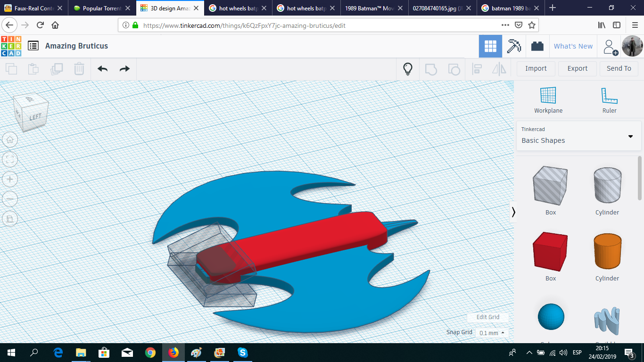Switch to the Faux-Real Conte browser tab

(34, 8)
